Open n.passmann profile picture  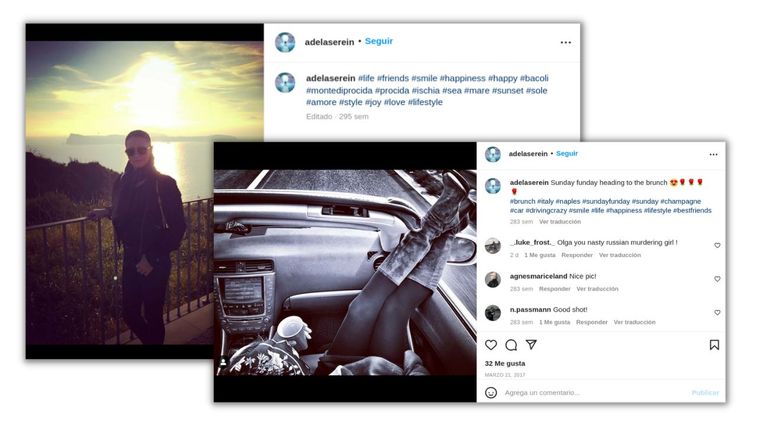click(x=493, y=313)
